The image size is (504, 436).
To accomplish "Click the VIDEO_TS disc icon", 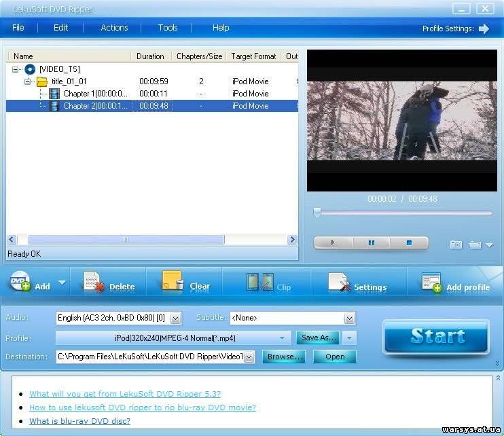I will pos(30,69).
